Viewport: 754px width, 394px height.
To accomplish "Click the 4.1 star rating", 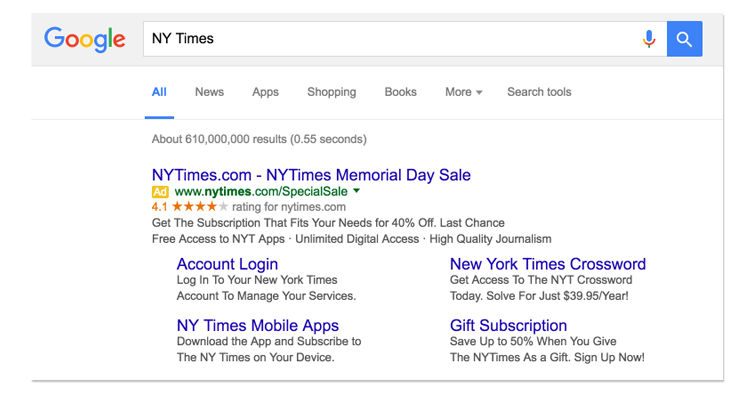I will click(x=190, y=207).
